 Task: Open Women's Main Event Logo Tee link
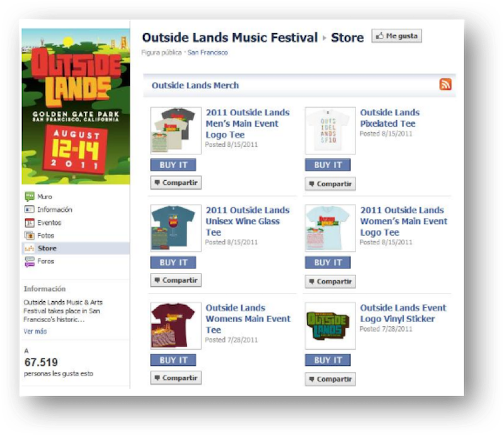pyautogui.click(x=404, y=221)
